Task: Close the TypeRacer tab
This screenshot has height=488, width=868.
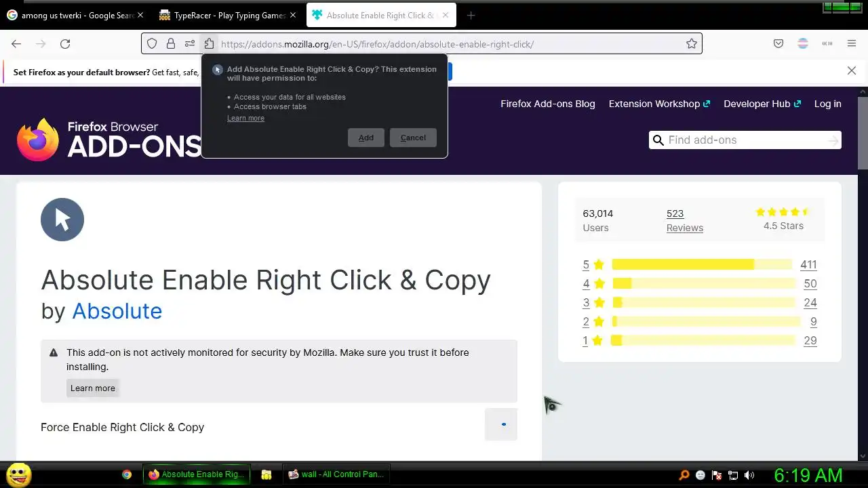Action: [x=293, y=15]
